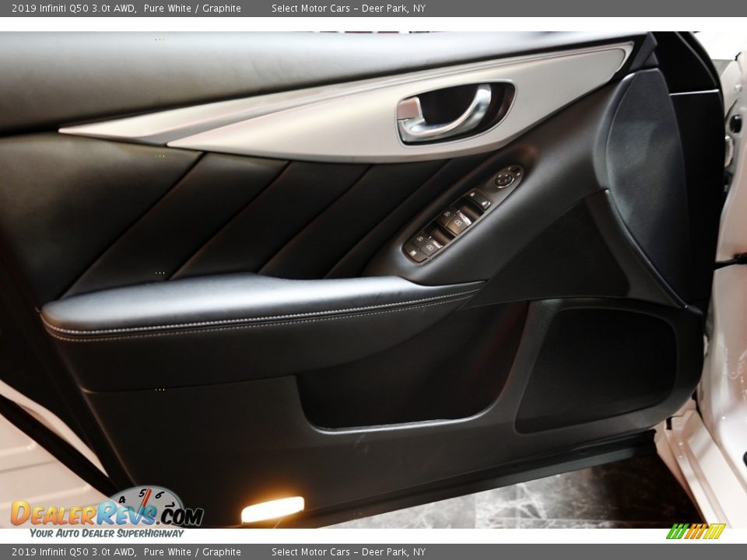Click the round mirror adjustment knob

click(x=504, y=180)
